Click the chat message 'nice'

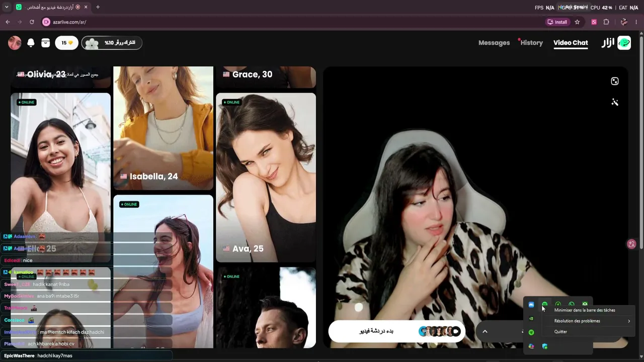[x=28, y=260]
